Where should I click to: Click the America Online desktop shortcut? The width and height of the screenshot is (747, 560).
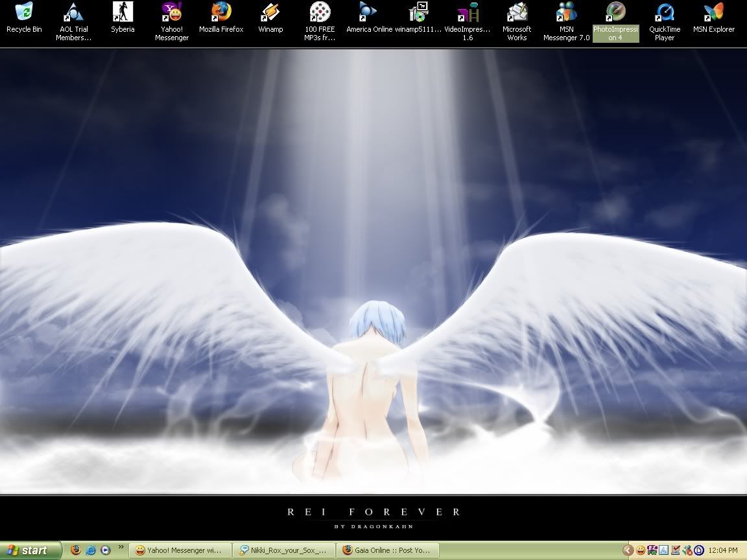tap(369, 18)
